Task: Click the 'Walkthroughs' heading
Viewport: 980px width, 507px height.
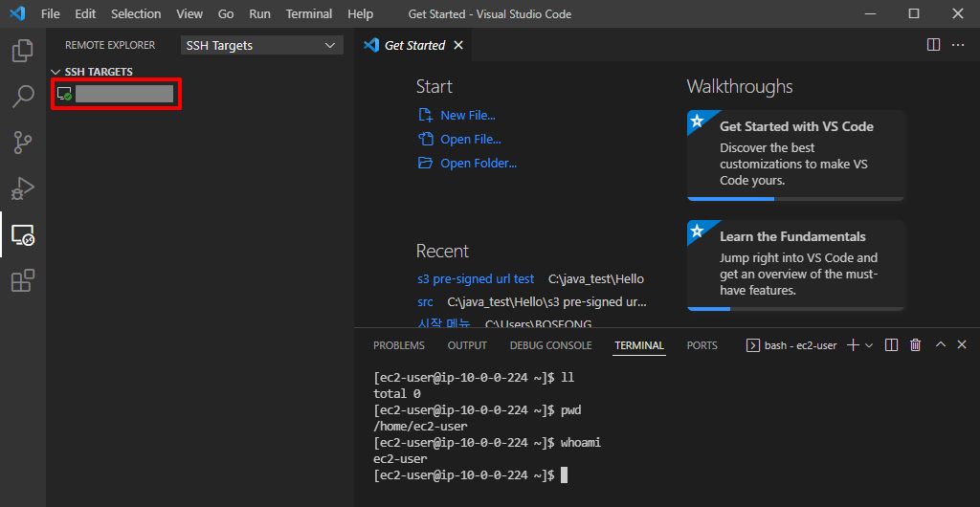Action: 740,87
